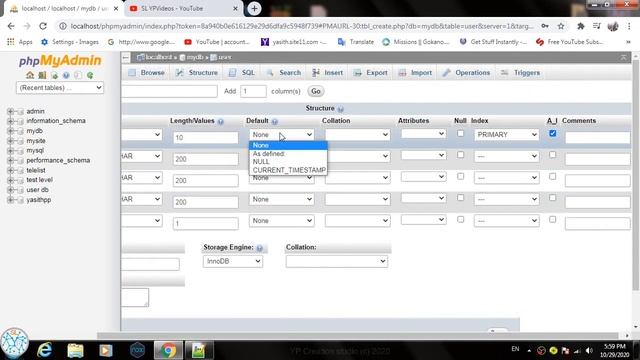Open the performance_schema database link
The image size is (640, 360).
point(58,160)
